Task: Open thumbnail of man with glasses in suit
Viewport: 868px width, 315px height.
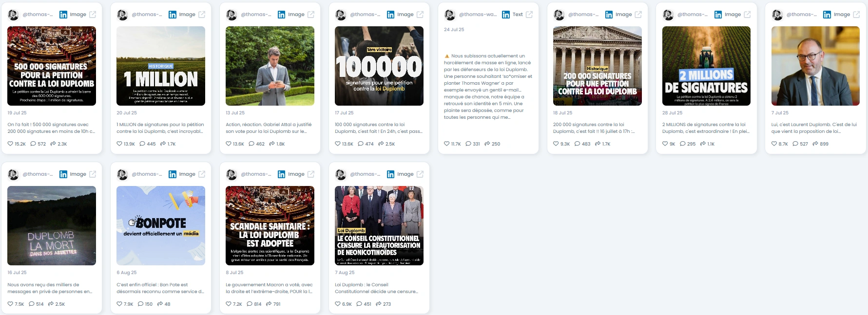Action: [815, 66]
